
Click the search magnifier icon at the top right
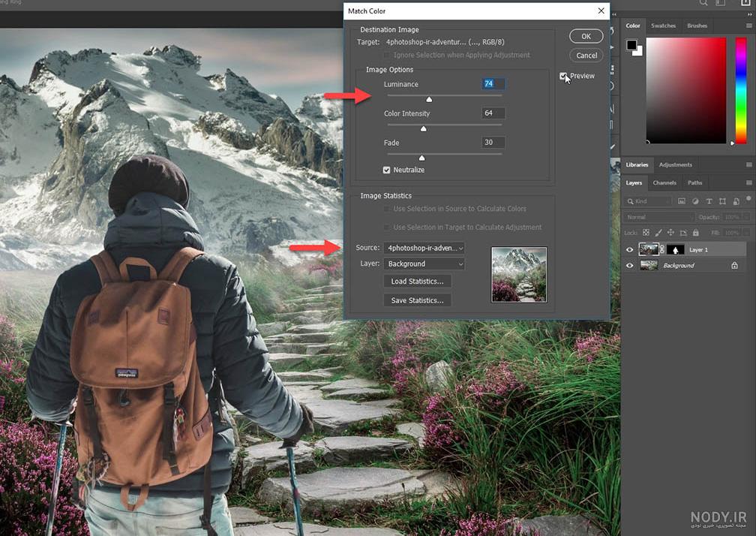pyautogui.click(x=704, y=3)
